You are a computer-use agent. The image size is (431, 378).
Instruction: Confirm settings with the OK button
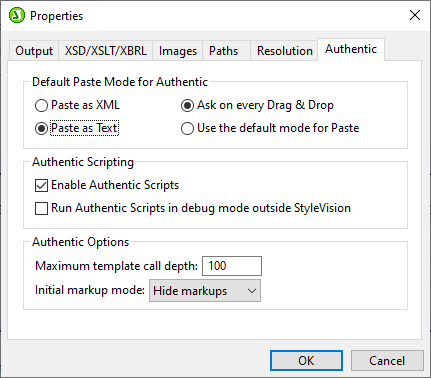(x=306, y=360)
